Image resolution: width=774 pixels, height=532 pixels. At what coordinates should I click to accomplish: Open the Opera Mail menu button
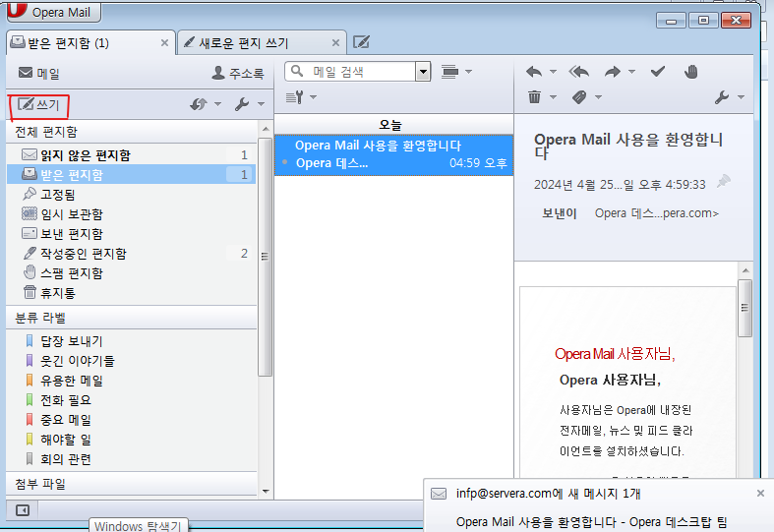point(53,12)
